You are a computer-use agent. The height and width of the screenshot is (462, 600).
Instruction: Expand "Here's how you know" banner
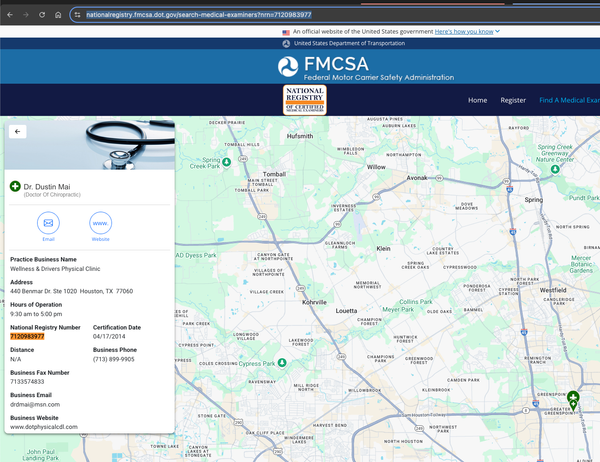coord(467,32)
